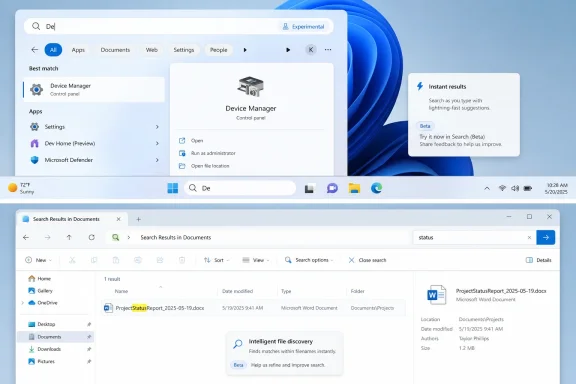
Task: Open Desktop in the navigation pane
Action: coord(46,324)
